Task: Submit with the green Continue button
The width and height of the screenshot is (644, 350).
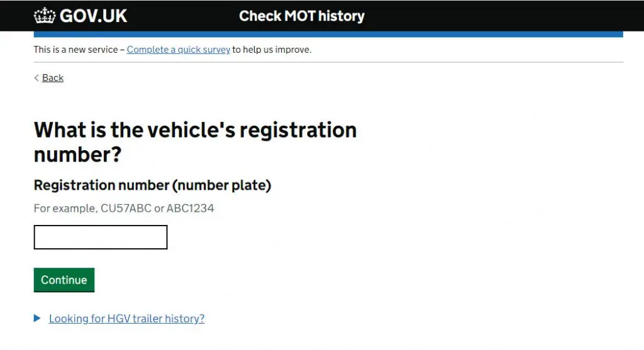Action: (x=64, y=280)
